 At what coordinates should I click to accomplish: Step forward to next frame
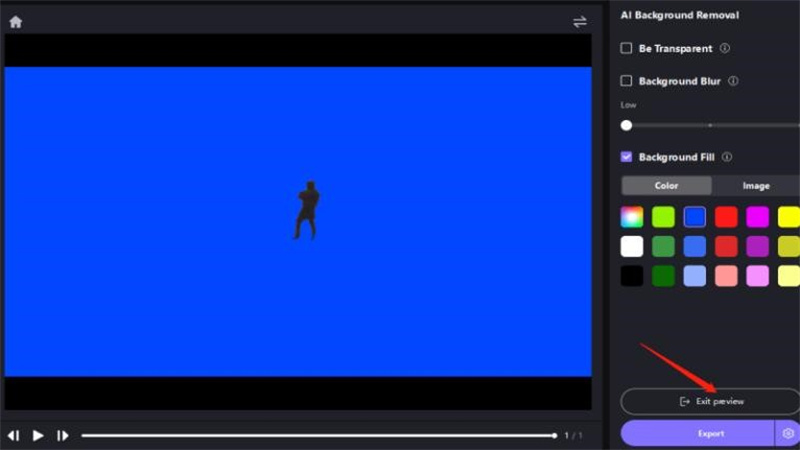62,436
